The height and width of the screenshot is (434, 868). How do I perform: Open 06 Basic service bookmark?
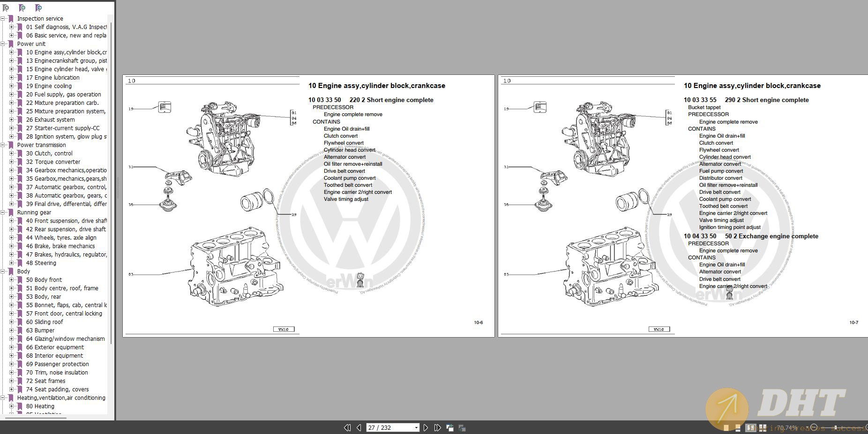coord(66,36)
